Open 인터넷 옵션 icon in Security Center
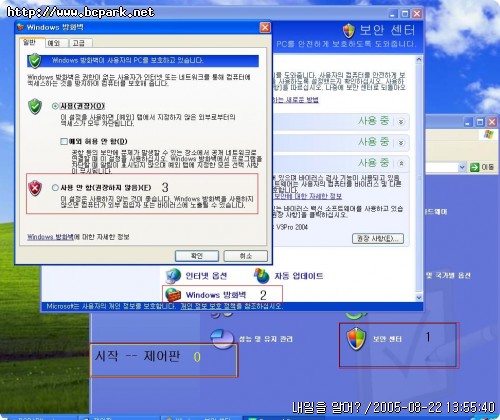The image size is (500, 420). pyautogui.click(x=173, y=276)
